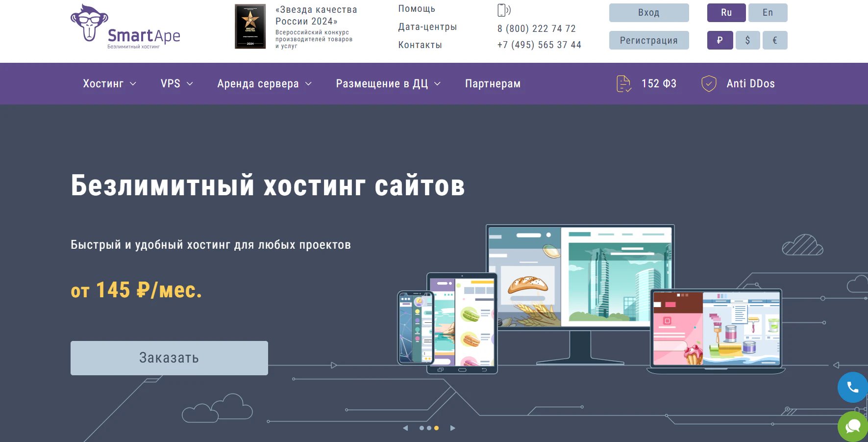Switch language to Ru
868x442 pixels.
coord(726,13)
